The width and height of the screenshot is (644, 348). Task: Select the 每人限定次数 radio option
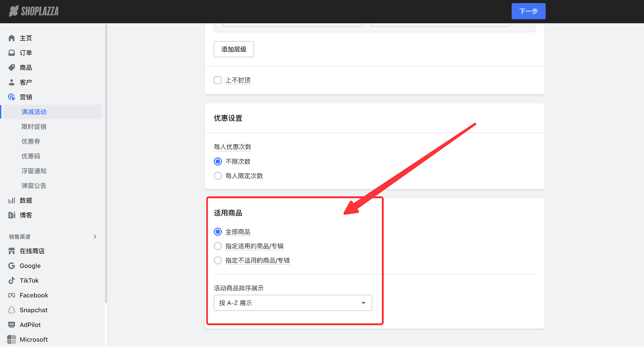tap(218, 176)
